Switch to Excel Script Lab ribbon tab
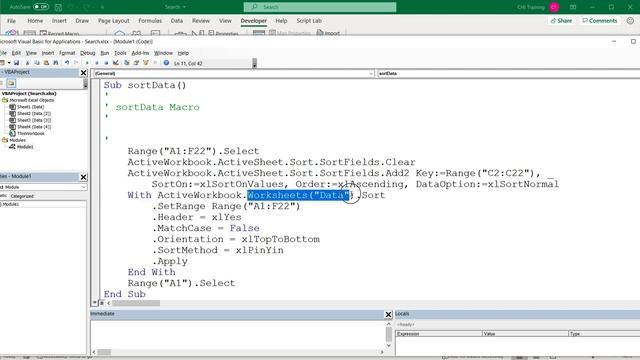Screen dimensions: 640x360 (309, 20)
